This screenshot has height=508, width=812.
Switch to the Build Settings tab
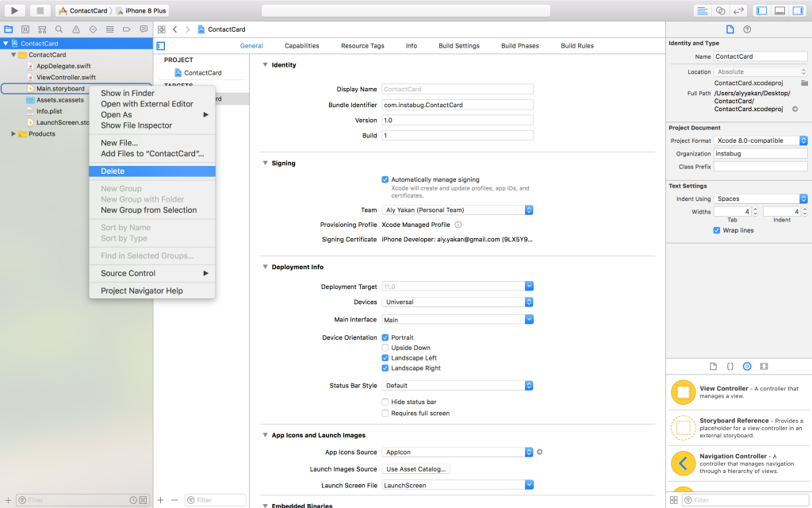pos(458,45)
